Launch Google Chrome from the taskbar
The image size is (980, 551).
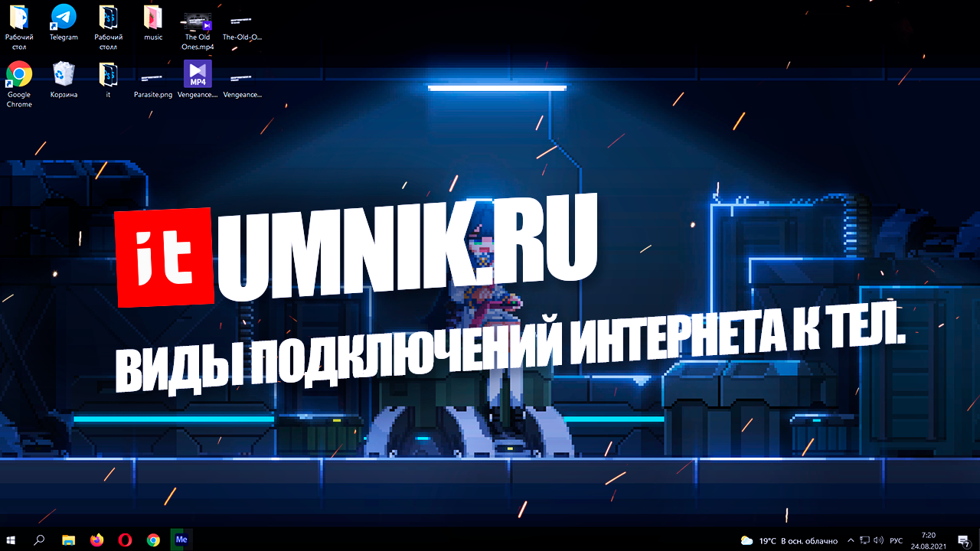[153, 540]
